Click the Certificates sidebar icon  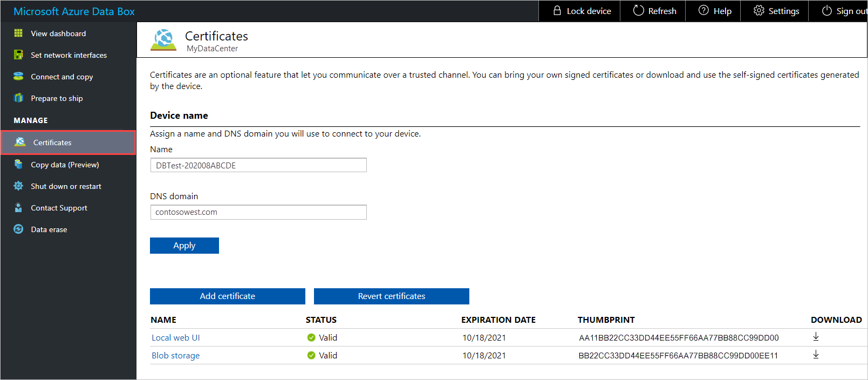[20, 142]
